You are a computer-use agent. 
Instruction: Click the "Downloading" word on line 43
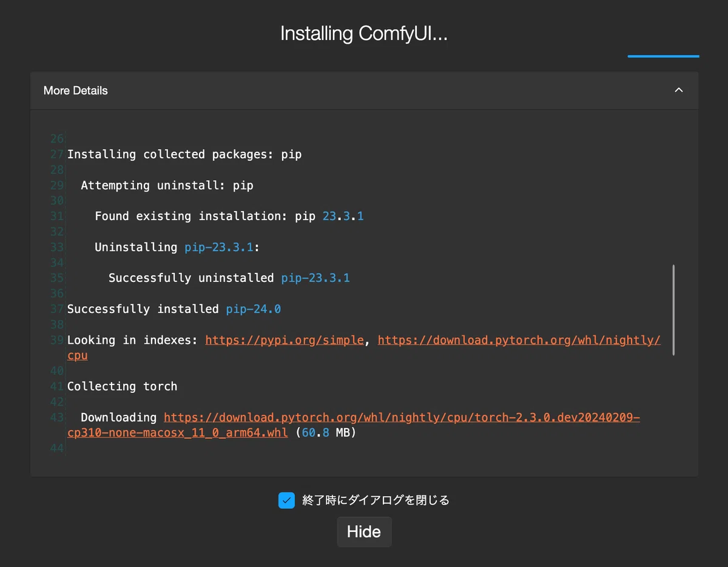pos(119,418)
